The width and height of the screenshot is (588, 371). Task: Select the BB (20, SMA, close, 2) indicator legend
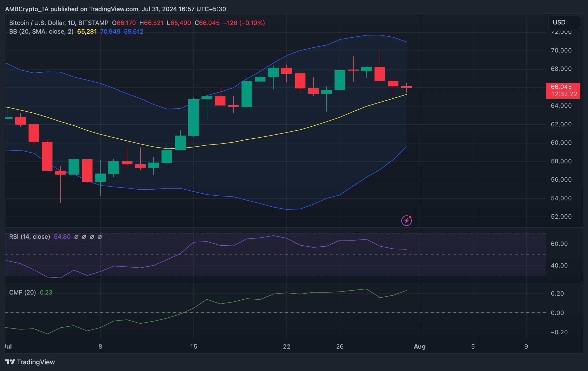[41, 32]
